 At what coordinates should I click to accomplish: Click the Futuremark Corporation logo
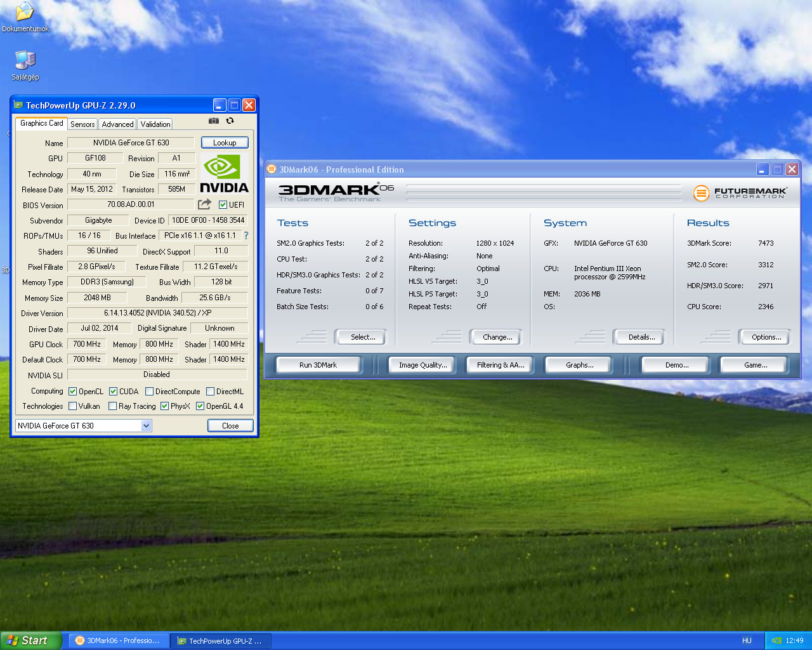(740, 192)
